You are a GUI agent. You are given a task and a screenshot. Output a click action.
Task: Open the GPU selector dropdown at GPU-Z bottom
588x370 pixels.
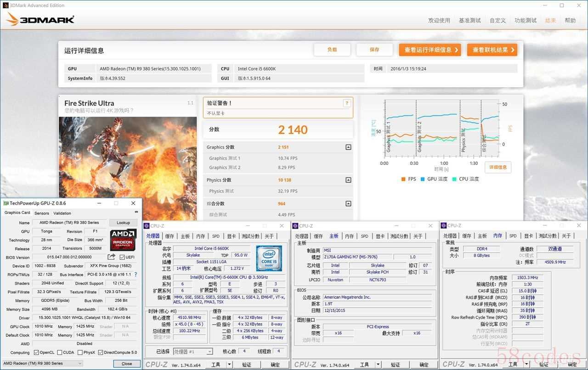[43, 363]
